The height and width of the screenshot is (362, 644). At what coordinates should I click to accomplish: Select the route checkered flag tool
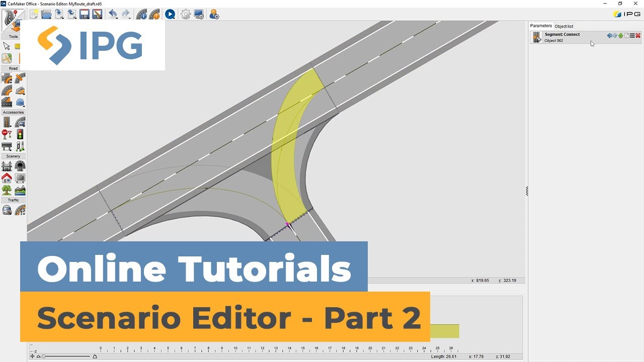(20, 210)
